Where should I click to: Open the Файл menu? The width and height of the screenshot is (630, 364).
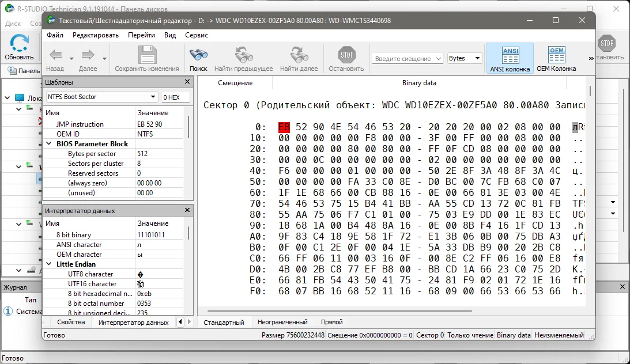pyautogui.click(x=55, y=35)
